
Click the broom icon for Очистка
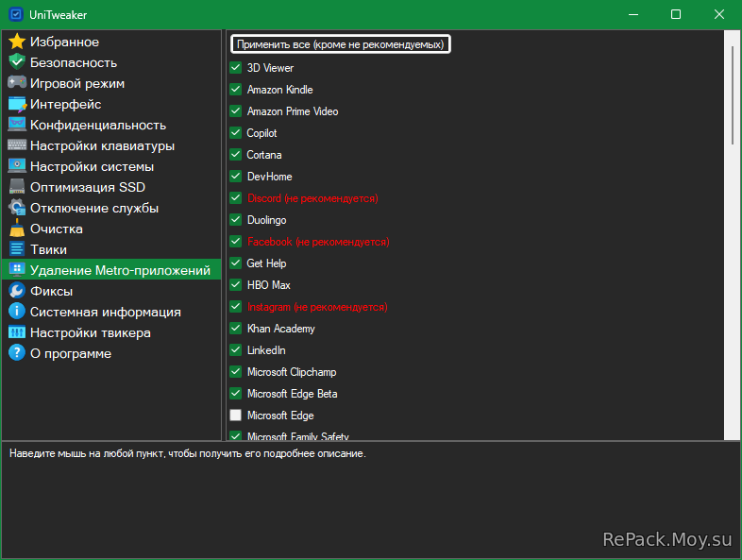click(x=17, y=229)
